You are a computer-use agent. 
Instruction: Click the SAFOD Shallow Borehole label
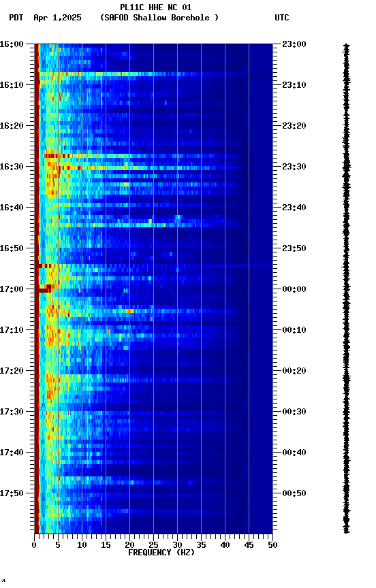tap(159, 18)
